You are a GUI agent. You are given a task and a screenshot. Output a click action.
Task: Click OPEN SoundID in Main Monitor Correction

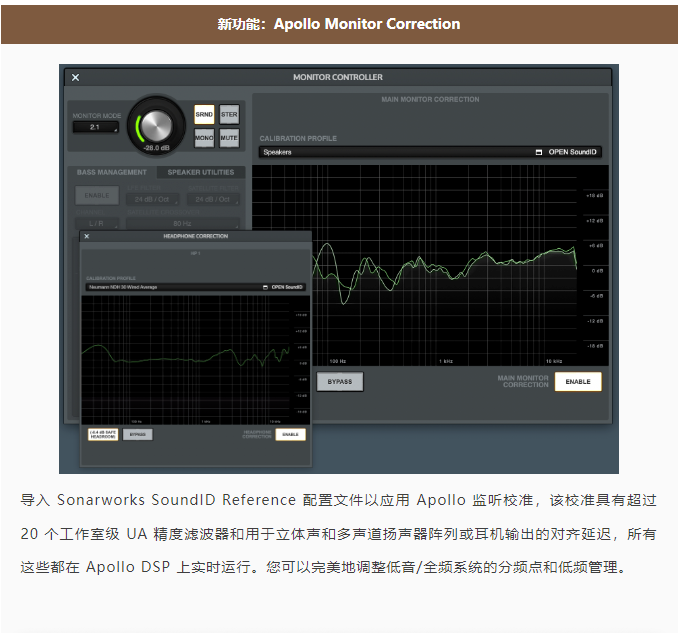[572, 152]
